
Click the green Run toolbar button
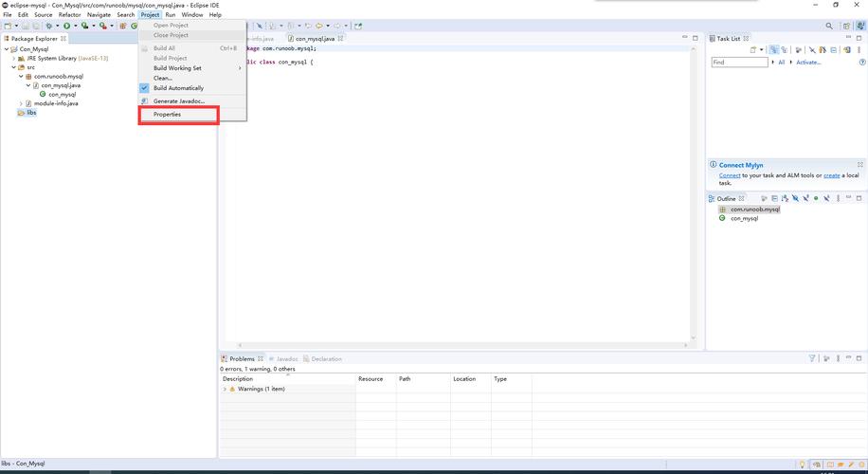point(66,26)
